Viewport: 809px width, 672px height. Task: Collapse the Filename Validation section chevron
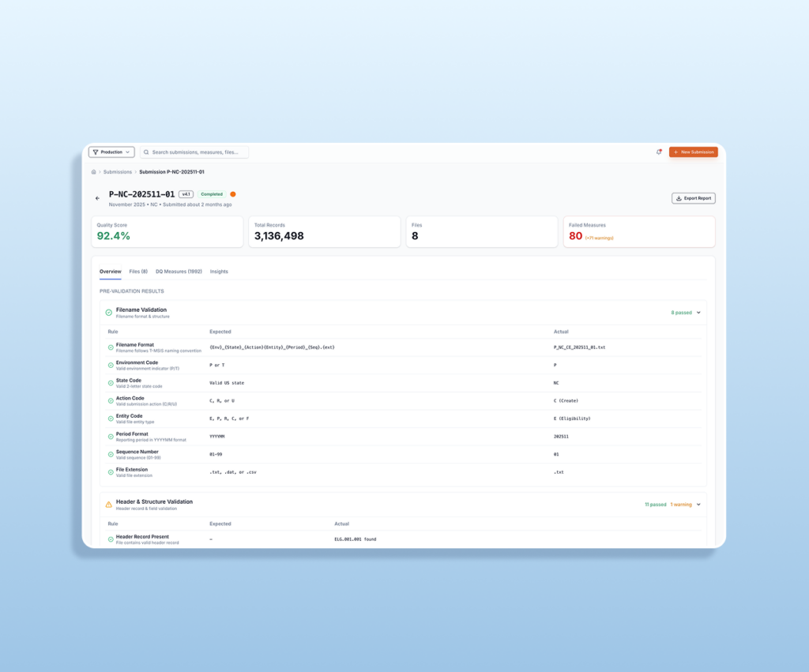[x=698, y=313]
